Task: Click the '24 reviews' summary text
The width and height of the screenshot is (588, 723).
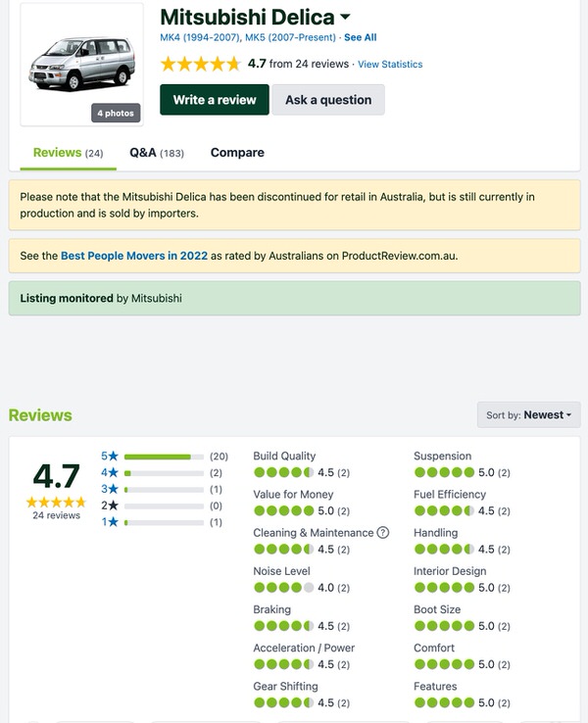Action: [x=56, y=515]
